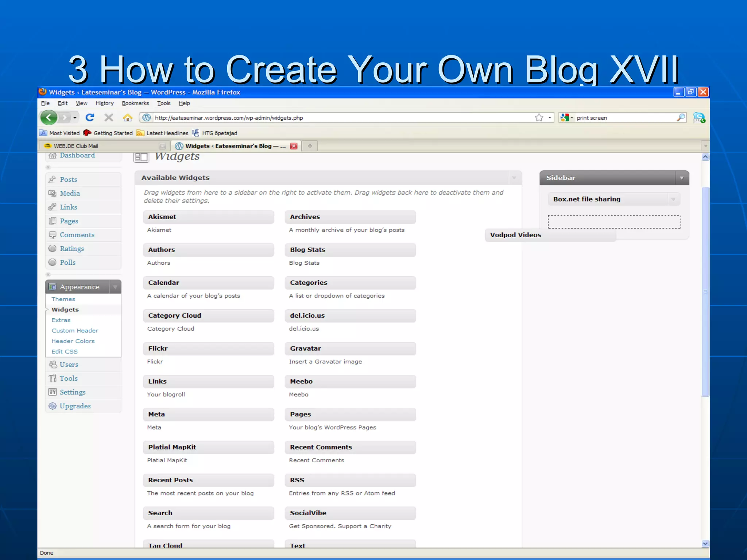Collapse the Appearance menu arrow
This screenshot has width=747, height=560.
coord(115,287)
